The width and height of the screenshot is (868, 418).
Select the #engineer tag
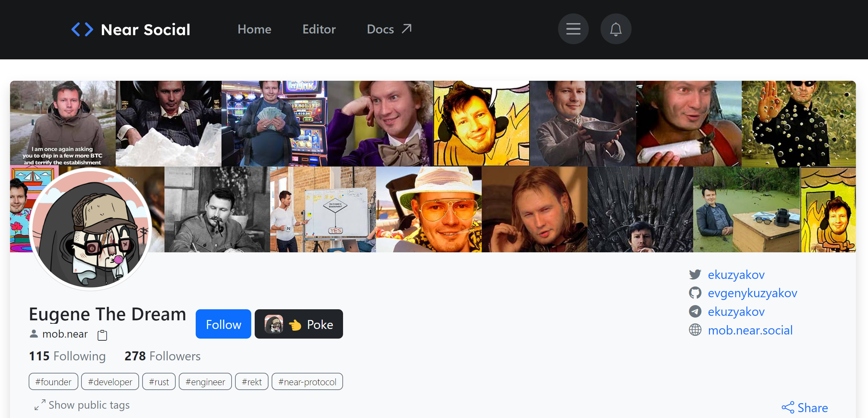(x=205, y=382)
